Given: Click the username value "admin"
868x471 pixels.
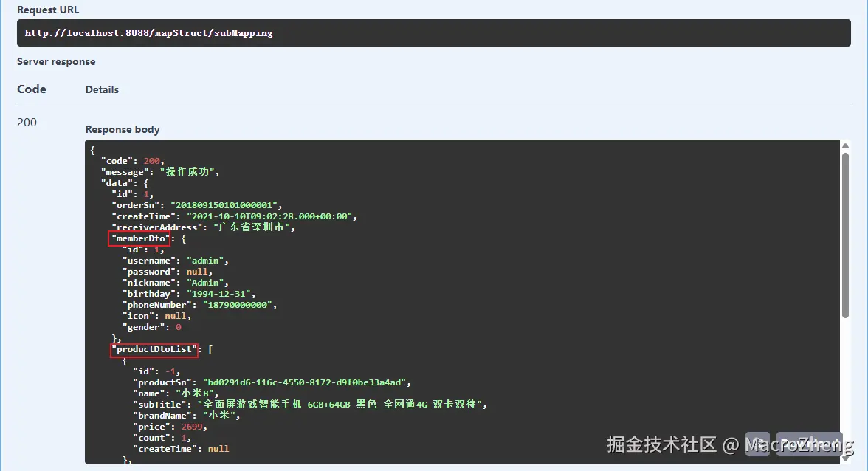Looking at the screenshot, I should click(205, 261).
